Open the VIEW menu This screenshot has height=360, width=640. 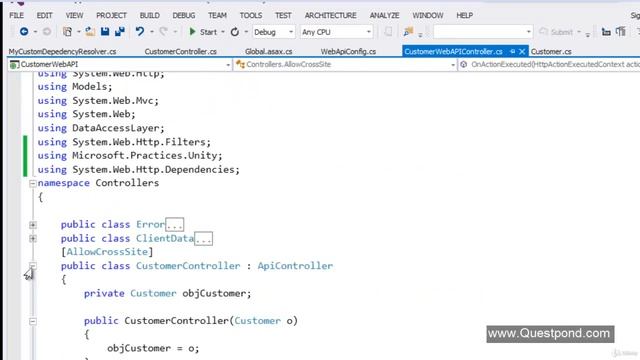(74, 16)
